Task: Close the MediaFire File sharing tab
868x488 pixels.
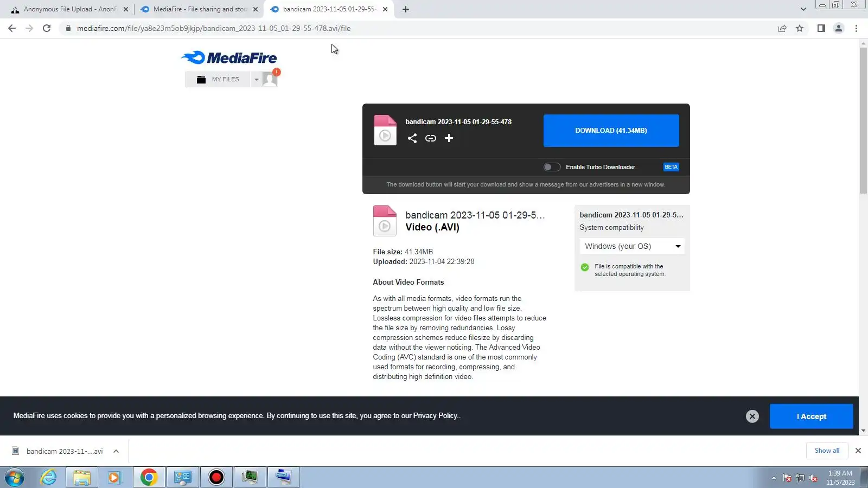Action: 256,9
